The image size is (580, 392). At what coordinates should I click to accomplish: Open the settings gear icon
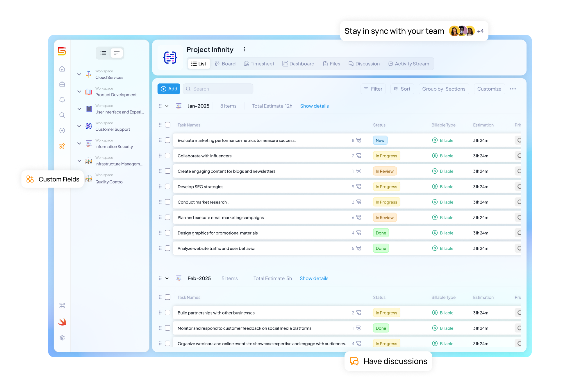(62, 338)
